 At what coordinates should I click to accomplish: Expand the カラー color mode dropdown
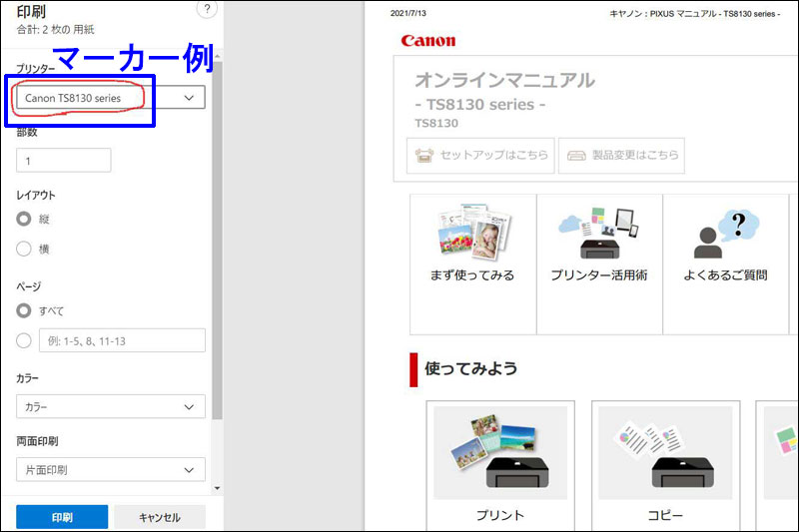[x=110, y=407]
